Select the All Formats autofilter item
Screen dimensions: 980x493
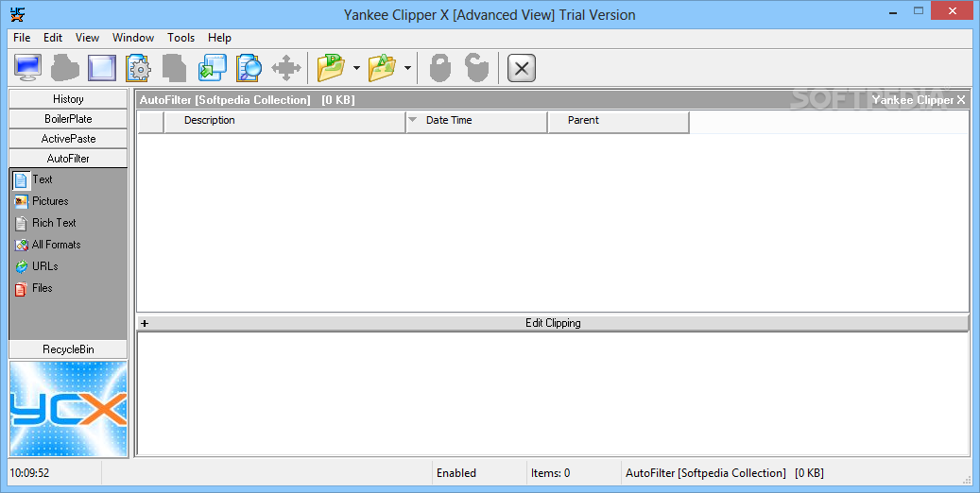47,245
